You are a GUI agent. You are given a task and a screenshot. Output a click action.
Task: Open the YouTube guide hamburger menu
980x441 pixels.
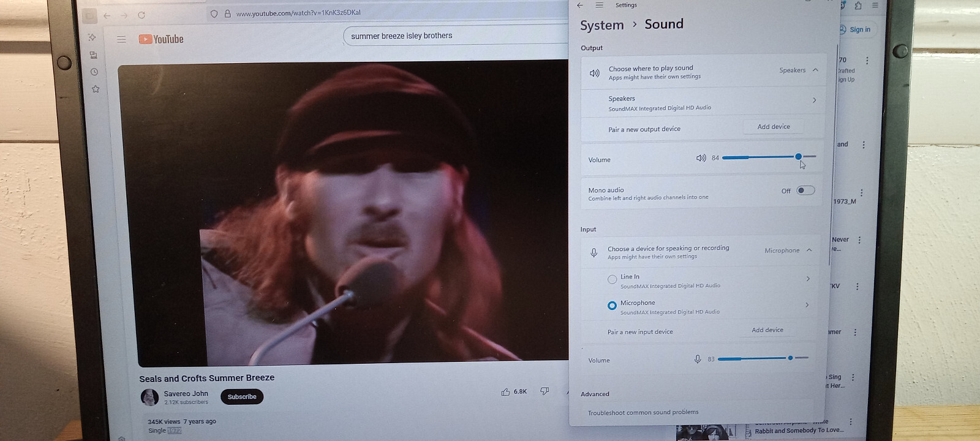click(121, 39)
